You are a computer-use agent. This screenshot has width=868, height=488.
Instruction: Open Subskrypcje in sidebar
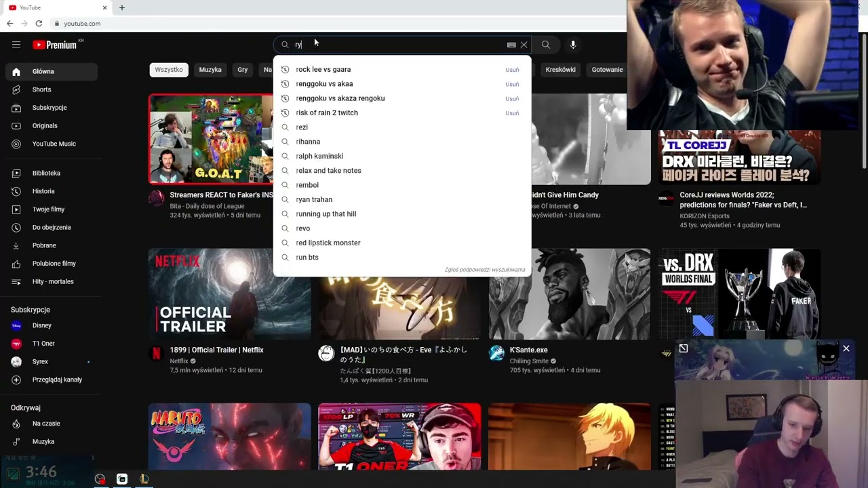click(52, 108)
